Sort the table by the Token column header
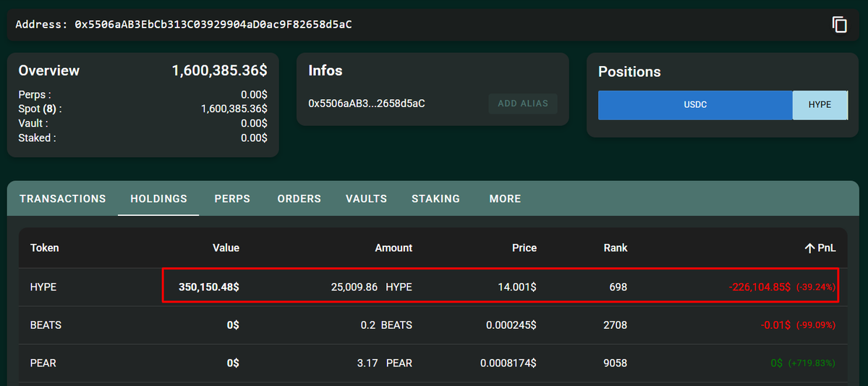The width and height of the screenshot is (868, 386). [x=45, y=248]
